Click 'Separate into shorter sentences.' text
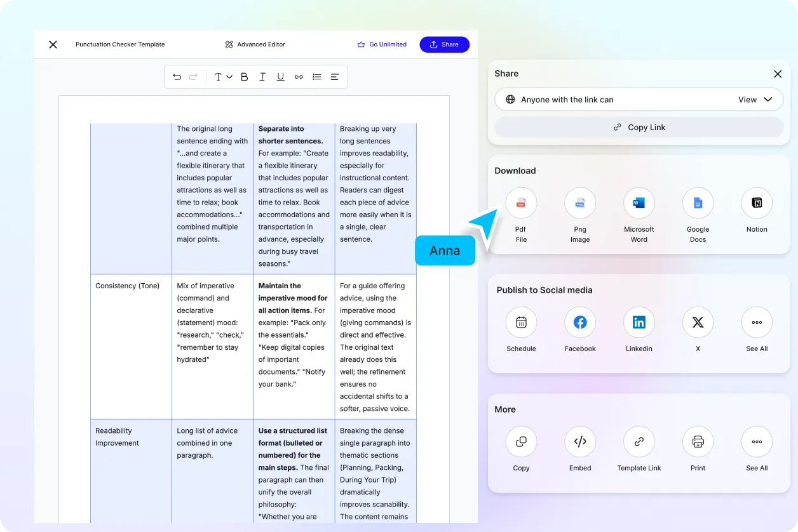 [x=290, y=135]
